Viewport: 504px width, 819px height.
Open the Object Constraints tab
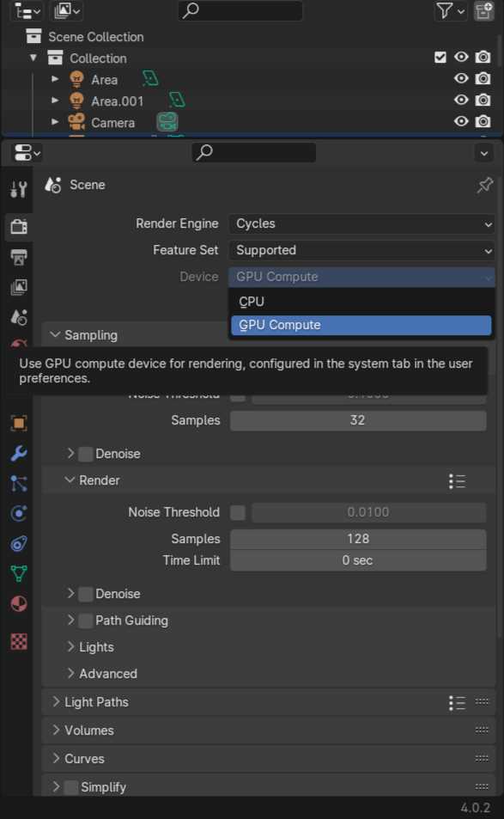click(x=19, y=544)
